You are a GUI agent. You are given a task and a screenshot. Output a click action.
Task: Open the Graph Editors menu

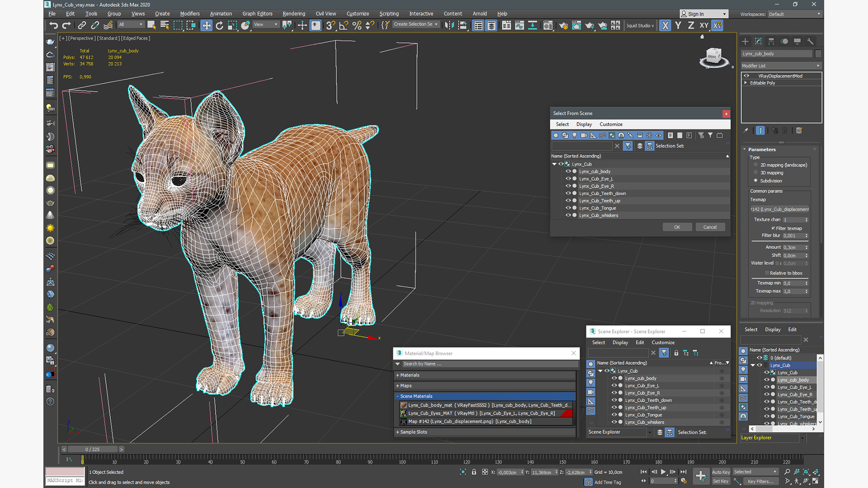257,14
